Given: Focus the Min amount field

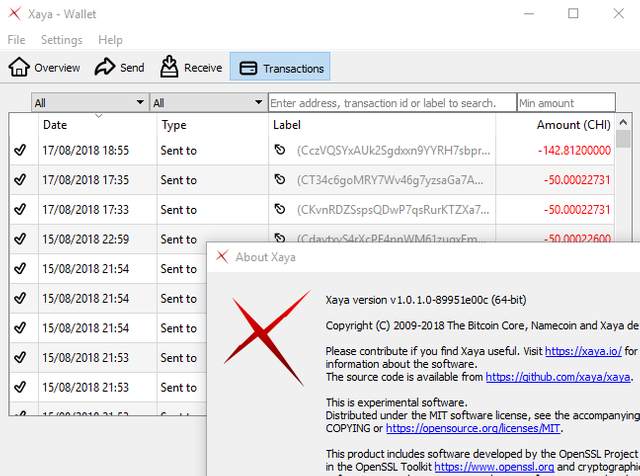Looking at the screenshot, I should [566, 102].
